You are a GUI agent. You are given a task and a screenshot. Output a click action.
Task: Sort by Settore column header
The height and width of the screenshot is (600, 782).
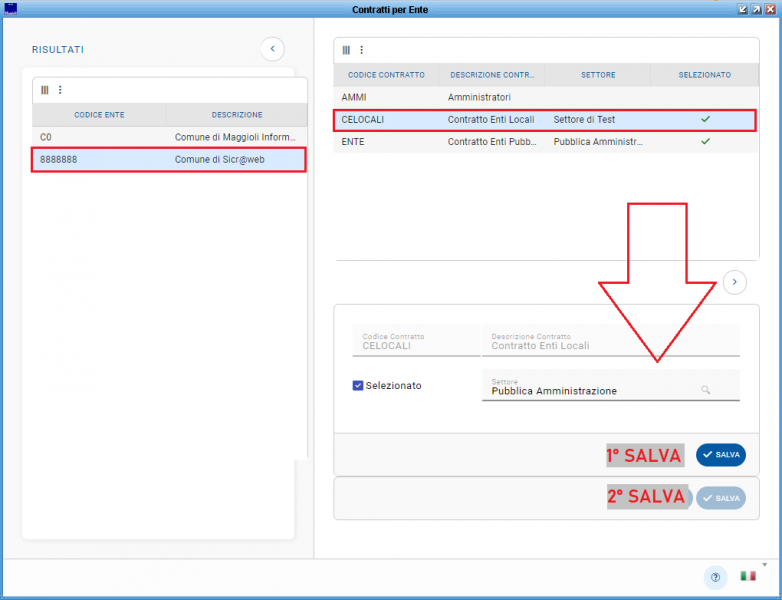coord(598,75)
